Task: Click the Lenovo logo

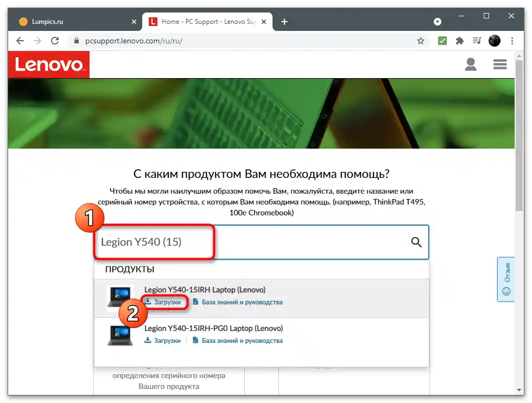Action: coord(49,65)
